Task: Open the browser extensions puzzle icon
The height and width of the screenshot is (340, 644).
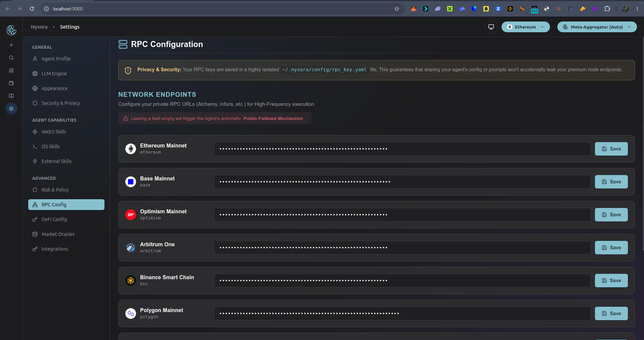Action: click(x=607, y=9)
